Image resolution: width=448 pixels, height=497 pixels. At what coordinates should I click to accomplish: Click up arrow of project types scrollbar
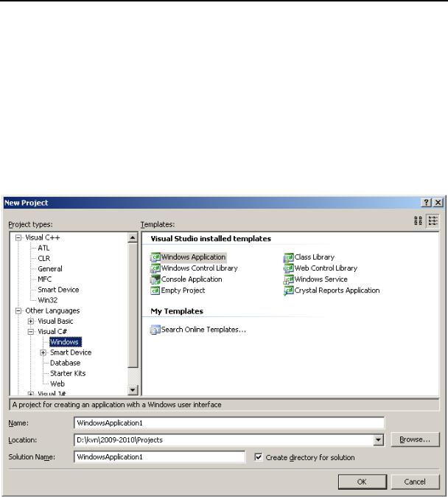(133, 237)
